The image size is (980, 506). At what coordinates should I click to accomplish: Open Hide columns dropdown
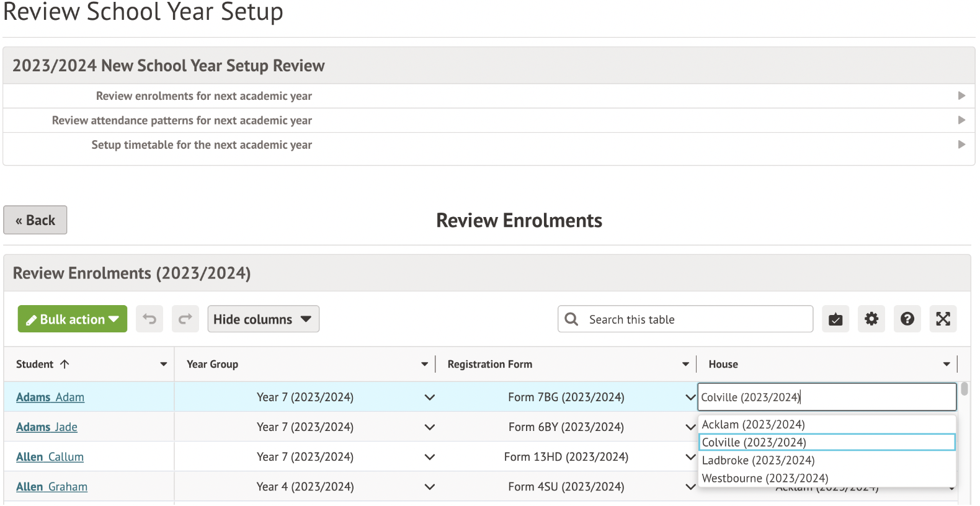click(264, 319)
